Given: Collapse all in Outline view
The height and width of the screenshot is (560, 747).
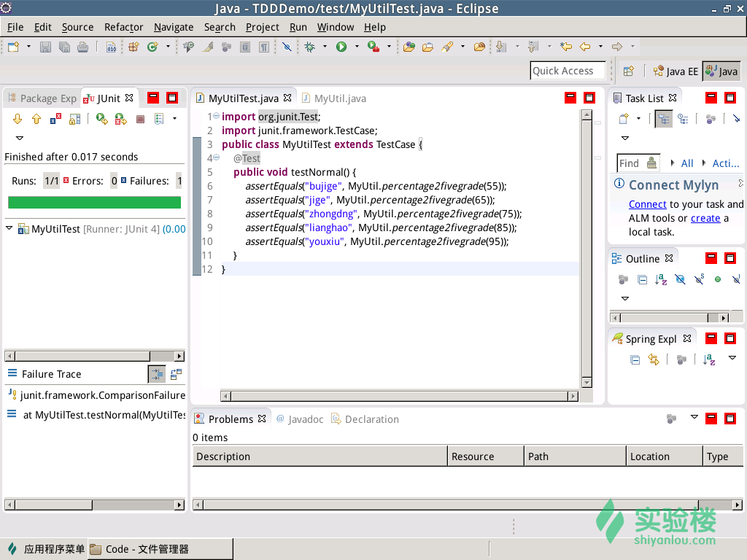Looking at the screenshot, I should [x=642, y=279].
